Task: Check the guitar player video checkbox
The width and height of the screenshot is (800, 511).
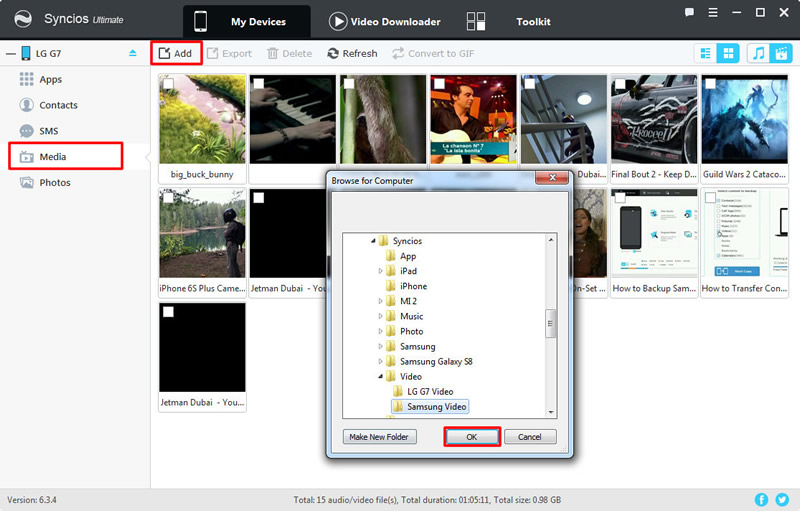Action: click(439, 84)
